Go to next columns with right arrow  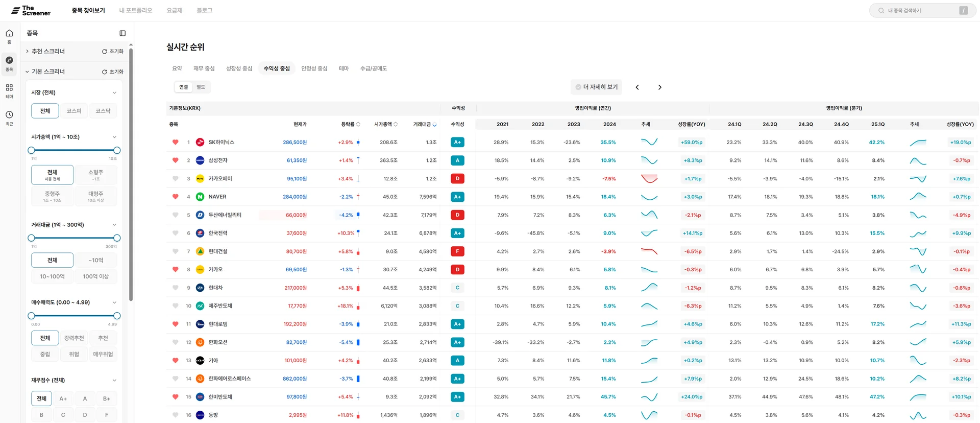point(659,87)
